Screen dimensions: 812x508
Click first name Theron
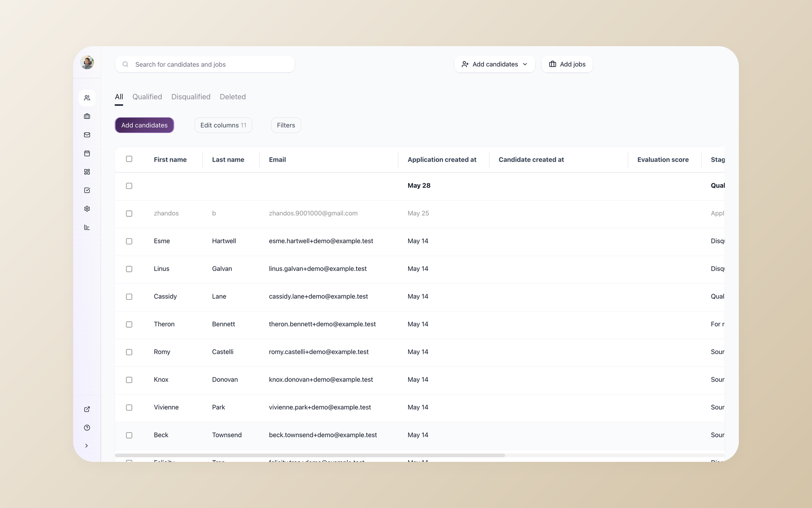tap(164, 324)
